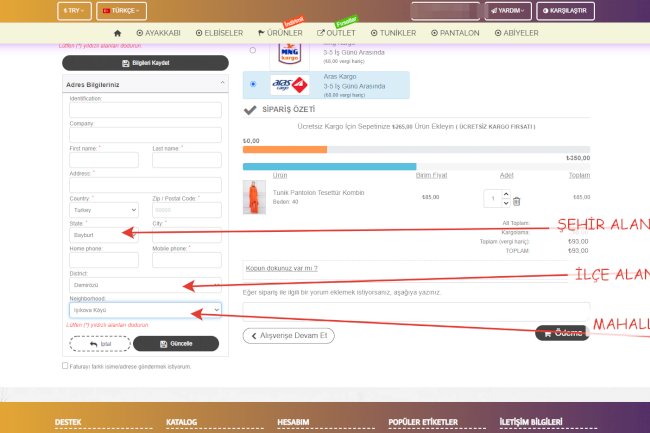The image size is (650, 433).
Task: Click the Bilgileri Kaydet button
Action: (145, 63)
